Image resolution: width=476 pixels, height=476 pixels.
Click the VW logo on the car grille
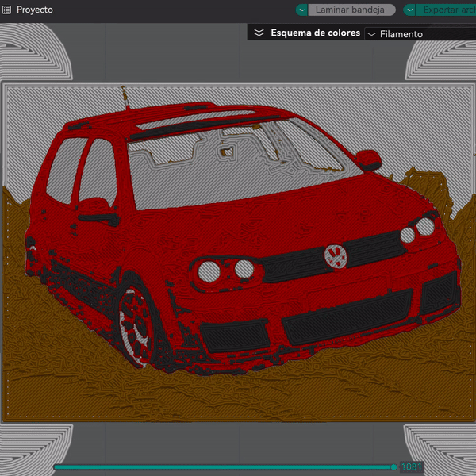click(x=336, y=255)
